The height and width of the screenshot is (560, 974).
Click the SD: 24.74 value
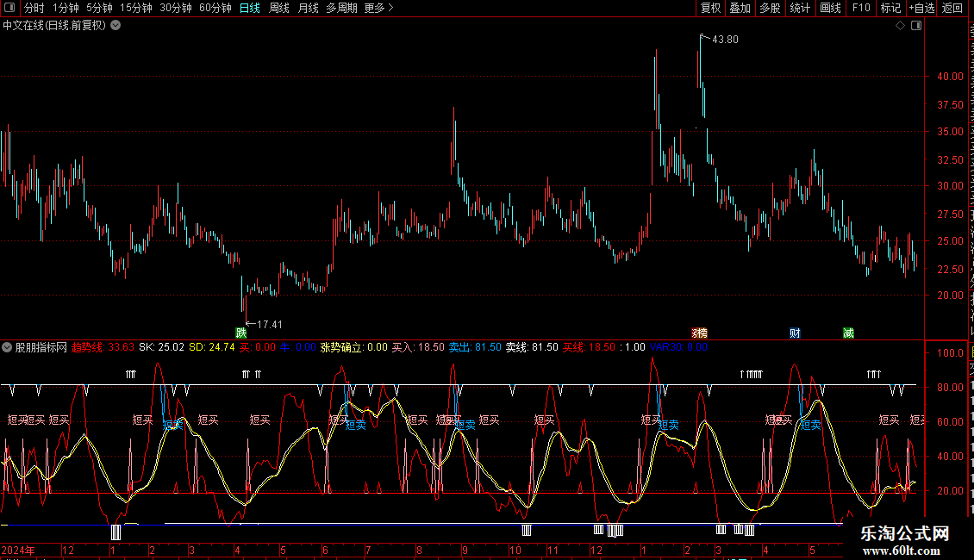click(212, 348)
